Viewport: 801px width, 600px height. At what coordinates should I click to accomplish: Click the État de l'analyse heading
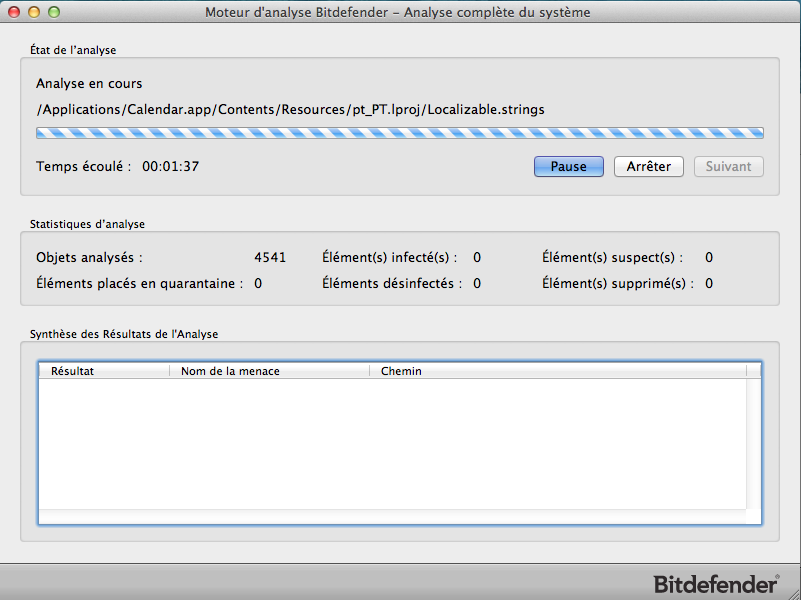click(x=73, y=50)
